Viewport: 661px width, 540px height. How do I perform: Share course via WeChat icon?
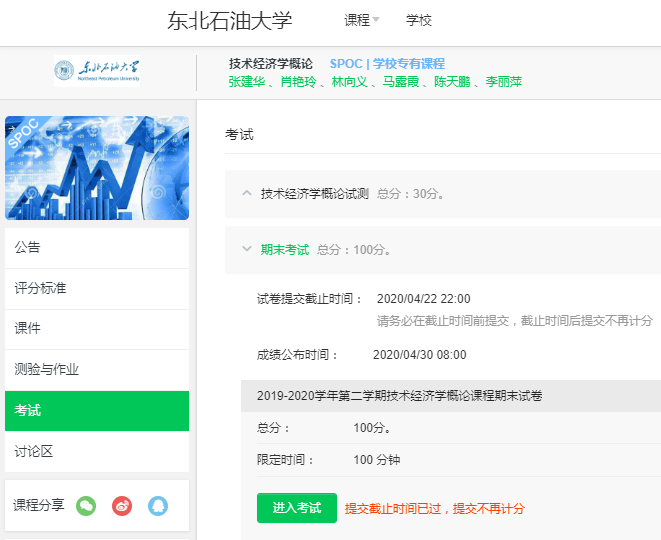pos(86,506)
